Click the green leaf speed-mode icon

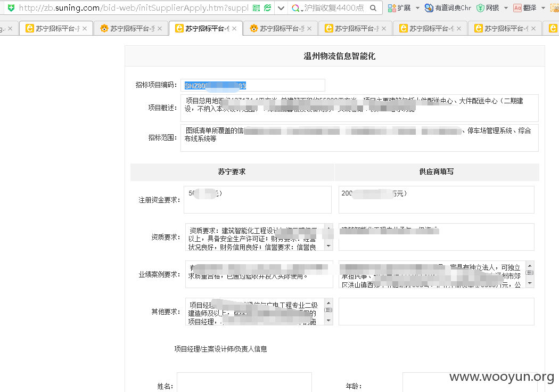[267, 8]
